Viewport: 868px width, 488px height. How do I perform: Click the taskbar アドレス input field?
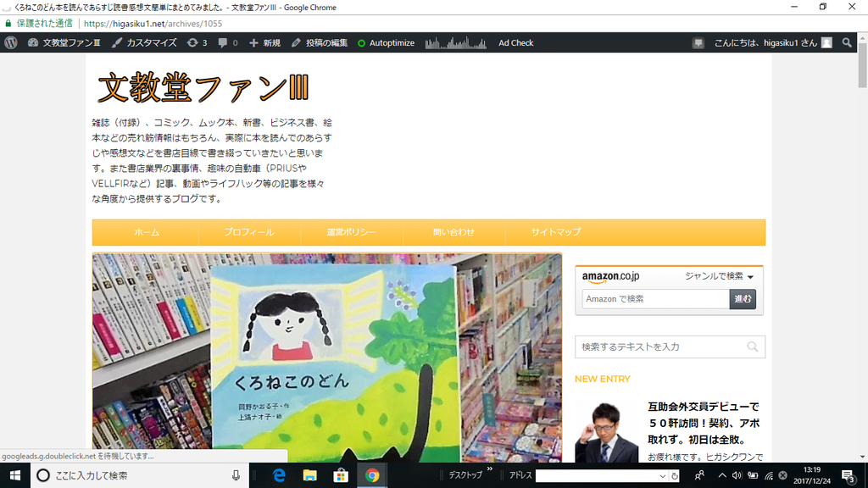(597, 476)
